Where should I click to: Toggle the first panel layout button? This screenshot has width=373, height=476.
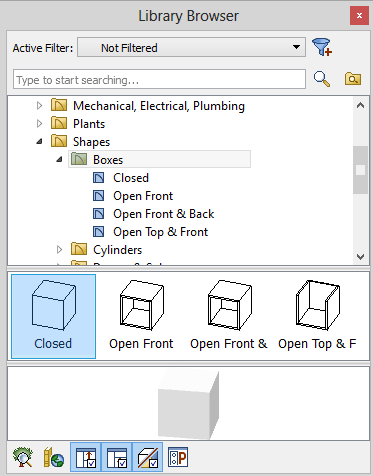pos(85,457)
